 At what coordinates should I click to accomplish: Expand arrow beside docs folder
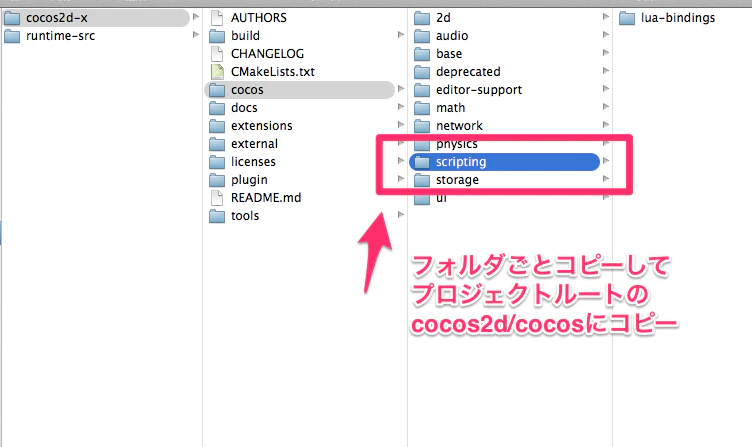pos(401,106)
